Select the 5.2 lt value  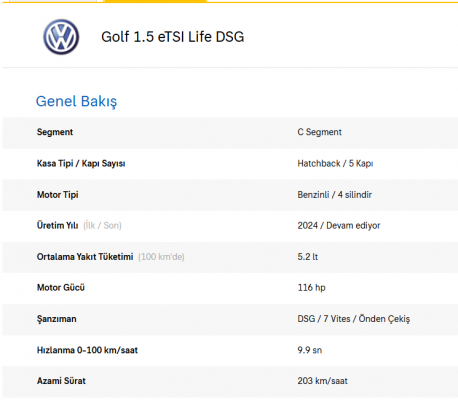[307, 257]
